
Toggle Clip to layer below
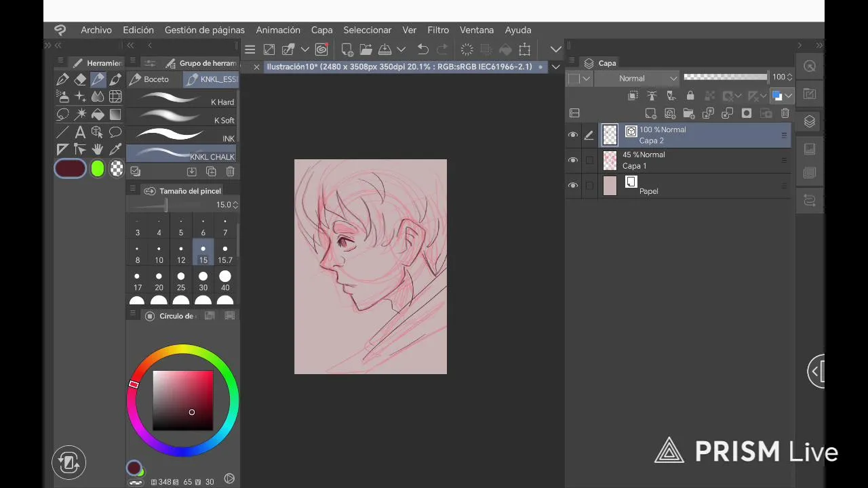[633, 96]
